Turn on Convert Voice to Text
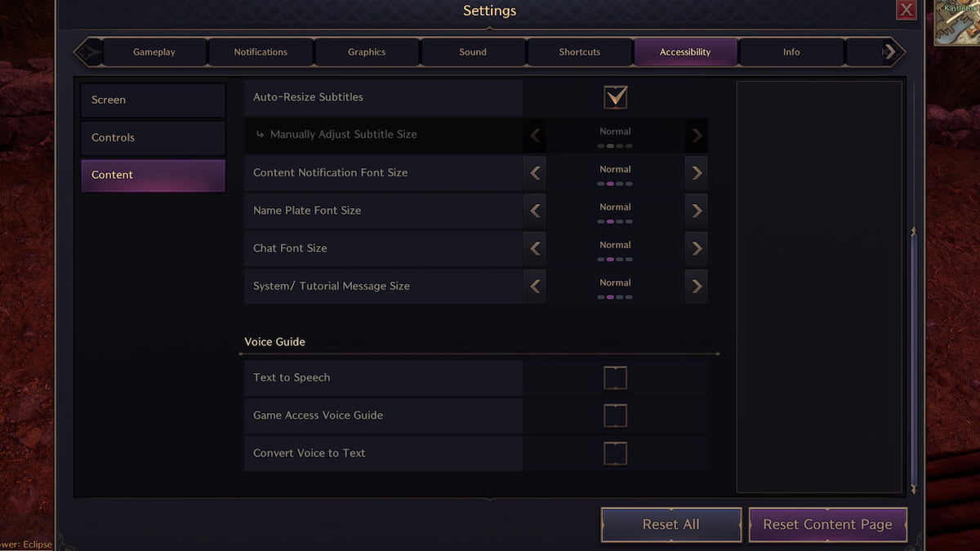The height and width of the screenshot is (551, 980). (x=615, y=453)
